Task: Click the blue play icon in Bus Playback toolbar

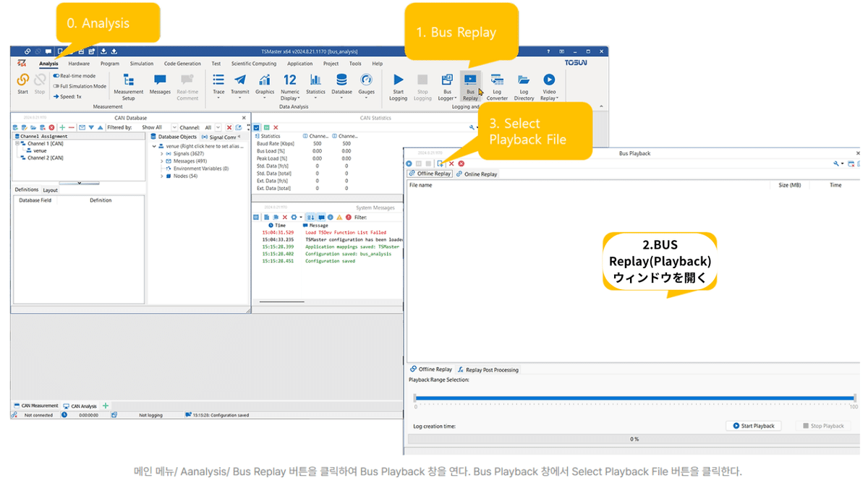Action: pyautogui.click(x=409, y=163)
